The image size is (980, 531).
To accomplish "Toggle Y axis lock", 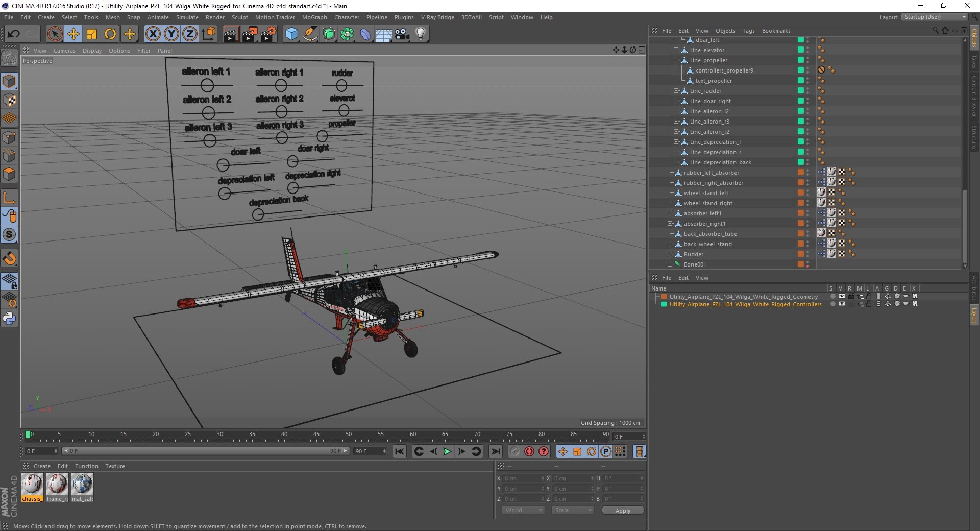I will pyautogui.click(x=171, y=34).
